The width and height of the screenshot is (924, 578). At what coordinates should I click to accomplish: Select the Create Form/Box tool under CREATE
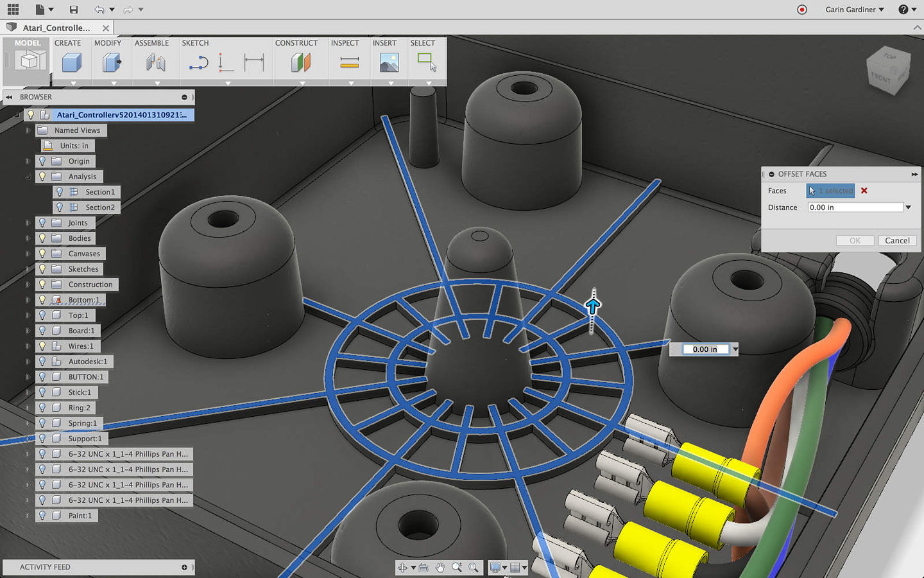[x=71, y=62]
